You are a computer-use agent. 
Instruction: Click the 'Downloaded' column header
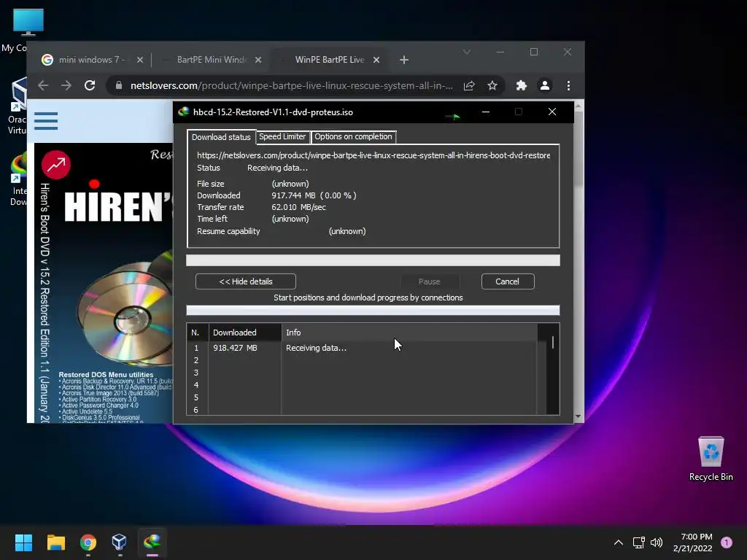[x=245, y=332]
